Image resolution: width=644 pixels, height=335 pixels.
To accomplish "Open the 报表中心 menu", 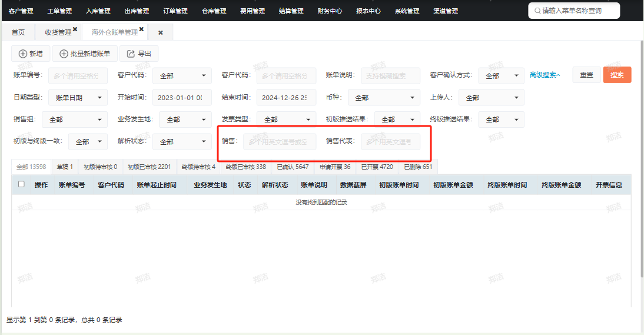I will (369, 11).
